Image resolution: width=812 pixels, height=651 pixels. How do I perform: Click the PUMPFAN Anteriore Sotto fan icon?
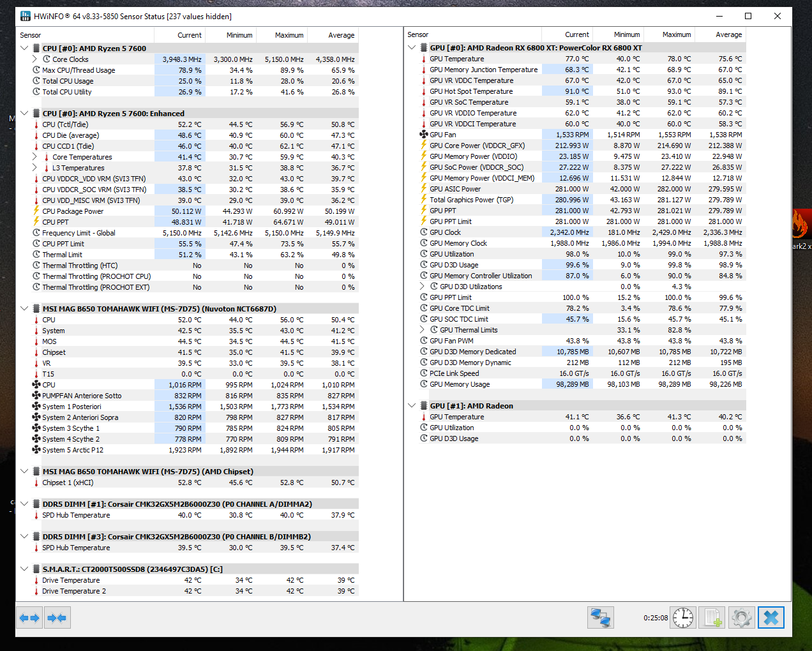click(x=36, y=396)
